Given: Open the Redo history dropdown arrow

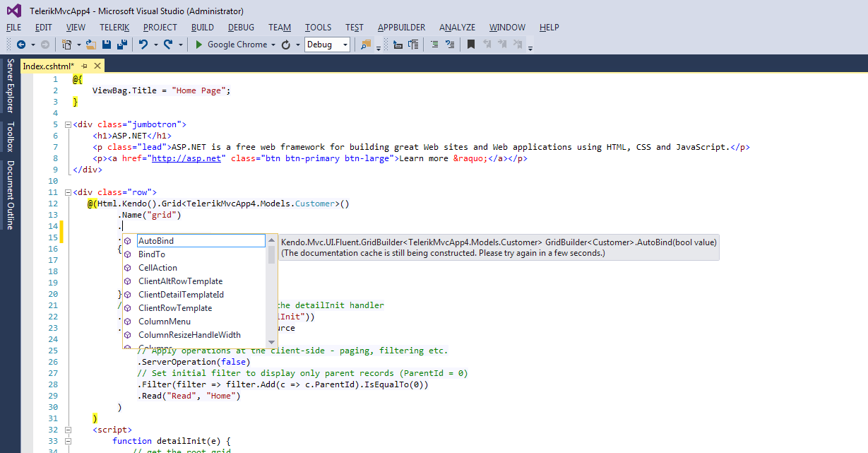Looking at the screenshot, I should point(180,45).
